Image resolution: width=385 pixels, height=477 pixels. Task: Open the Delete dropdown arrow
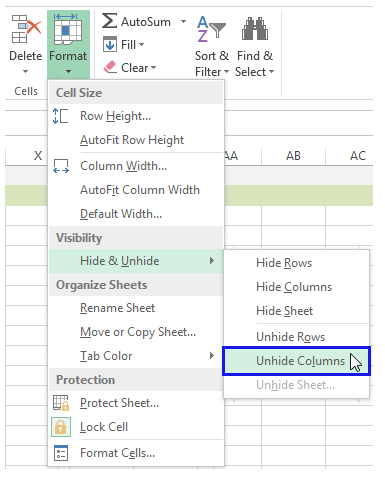[25, 71]
